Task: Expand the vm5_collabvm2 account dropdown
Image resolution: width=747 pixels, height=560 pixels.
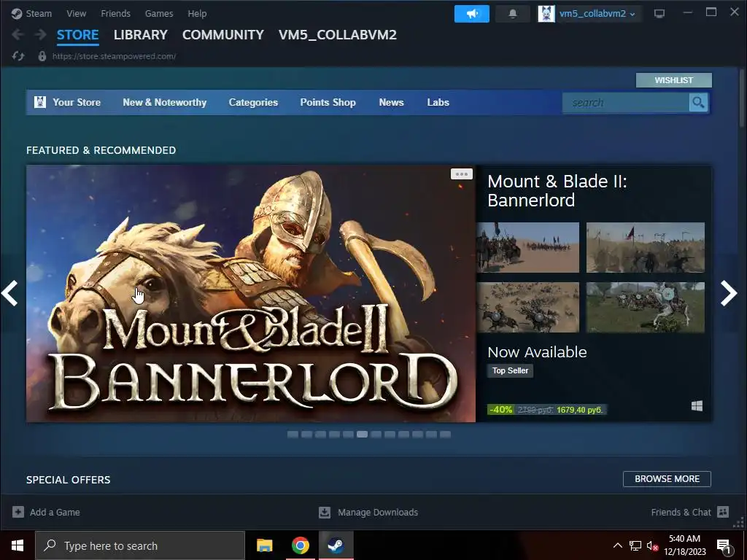Action: click(632, 15)
